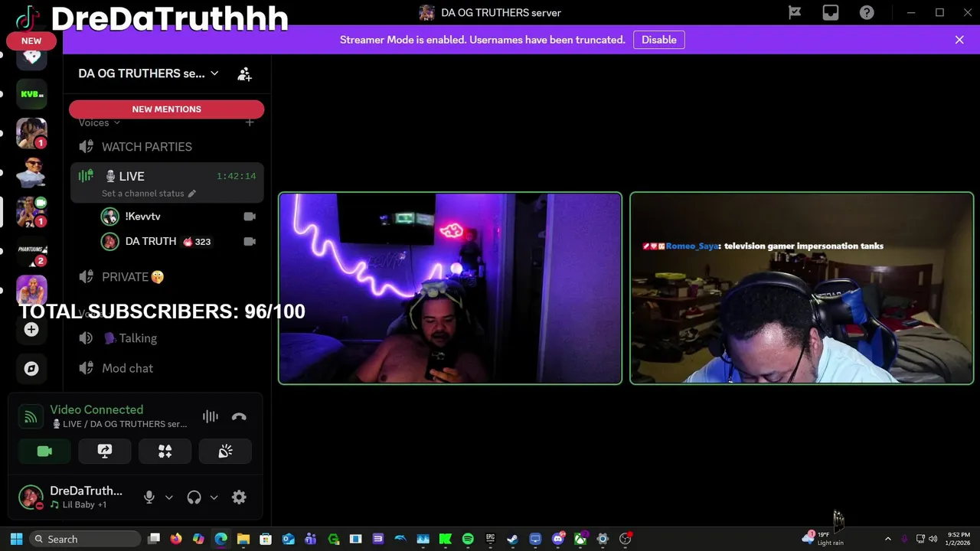Disconnect from voice with hang-up icon
The width and height of the screenshot is (980, 551).
pyautogui.click(x=239, y=416)
